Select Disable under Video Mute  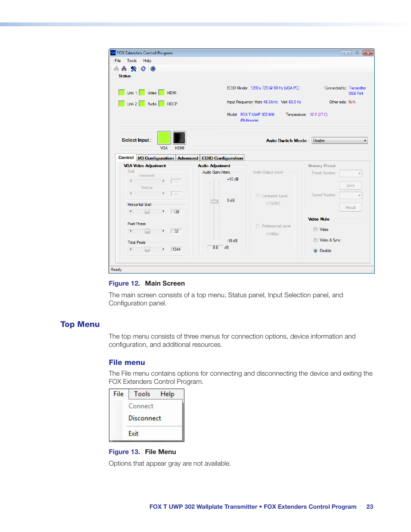coord(315,251)
